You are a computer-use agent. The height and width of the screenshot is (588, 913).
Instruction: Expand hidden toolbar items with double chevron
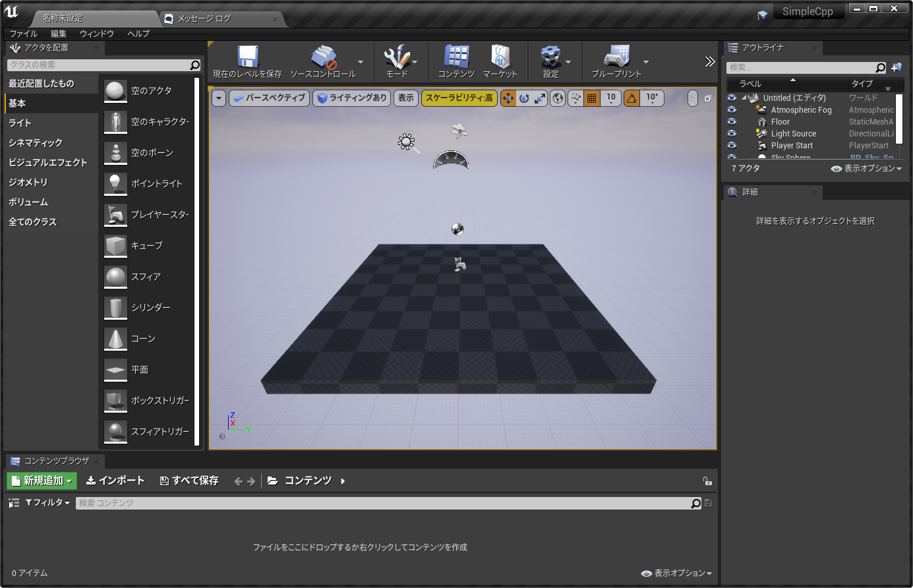point(709,62)
